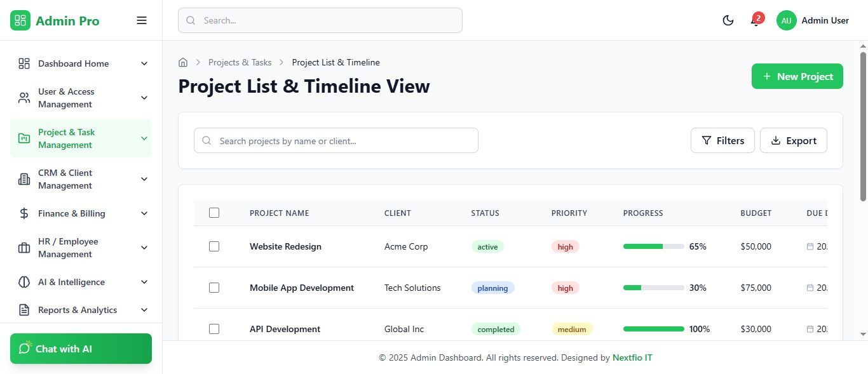Click the Website Redesign progress bar
The image size is (868, 374).
click(653, 246)
